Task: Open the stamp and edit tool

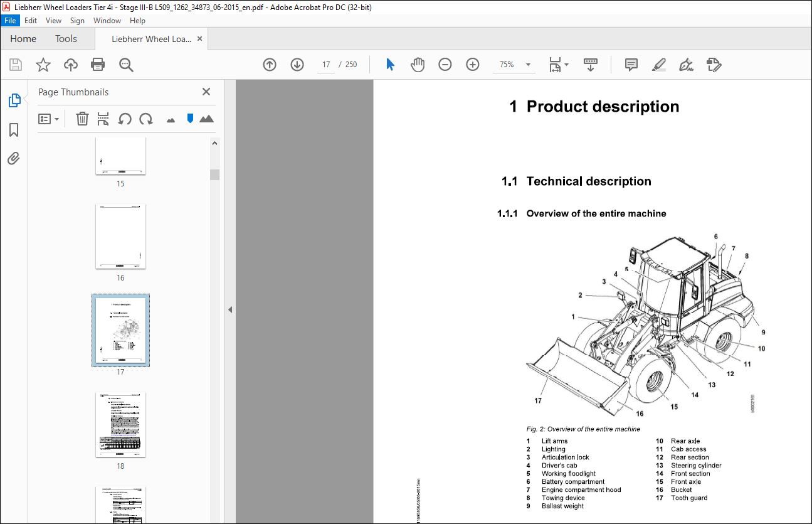Action: click(x=714, y=65)
